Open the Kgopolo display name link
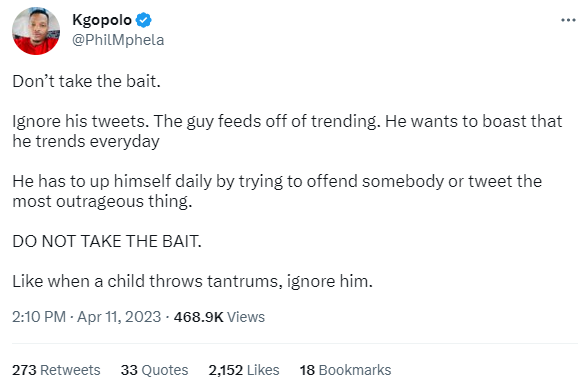Viewport: 588px width, 384px height. coord(102,20)
